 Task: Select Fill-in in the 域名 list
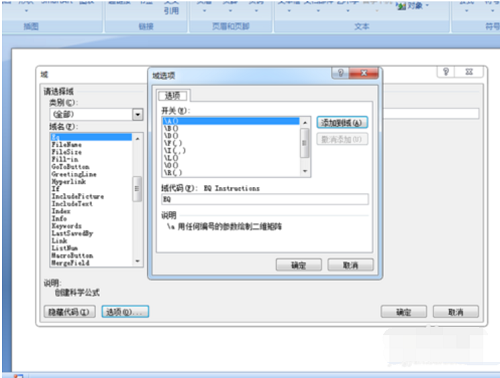91,159
